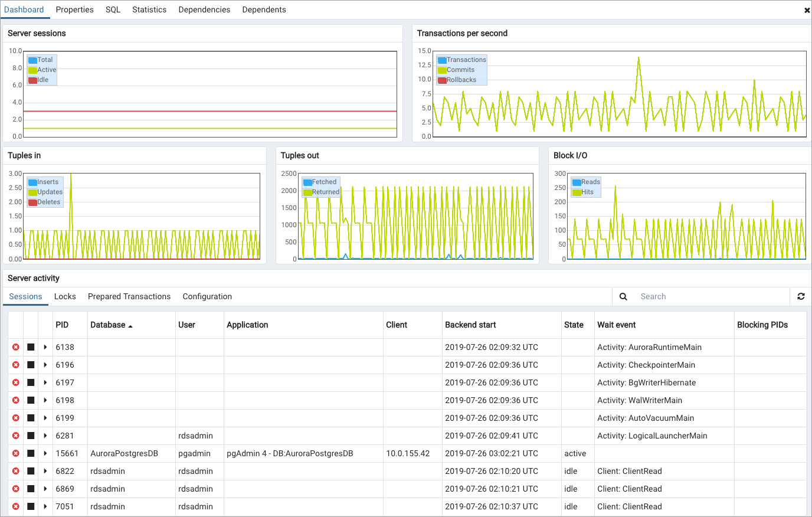Click the search magnifier icon

point(623,296)
